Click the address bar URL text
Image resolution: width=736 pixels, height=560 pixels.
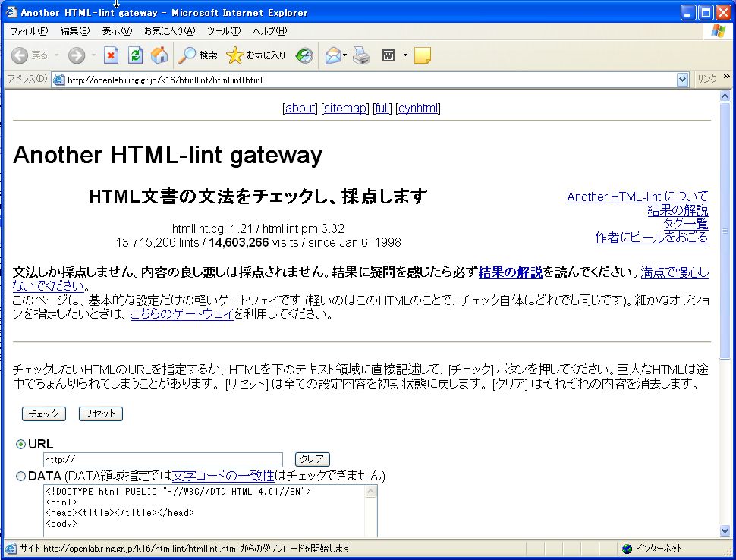(165, 80)
